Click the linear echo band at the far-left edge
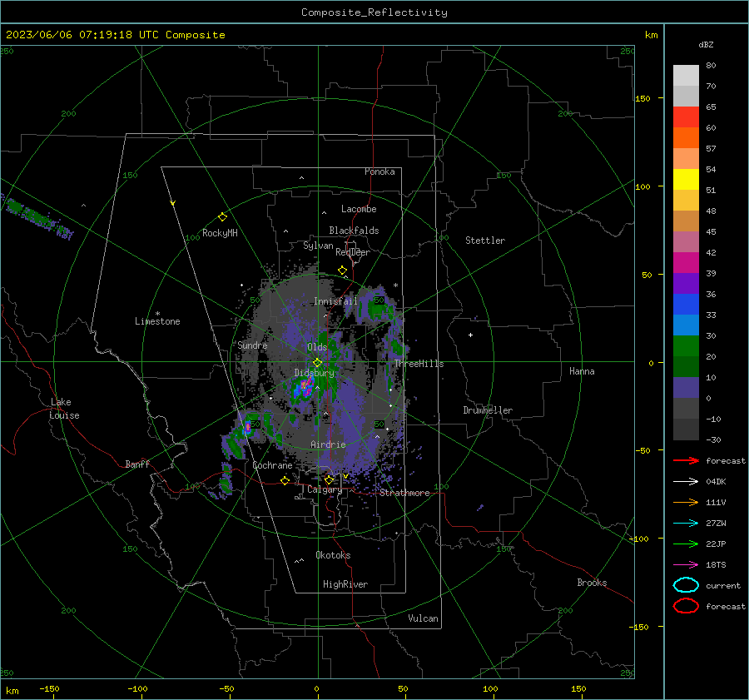749x700 pixels. (x=37, y=218)
